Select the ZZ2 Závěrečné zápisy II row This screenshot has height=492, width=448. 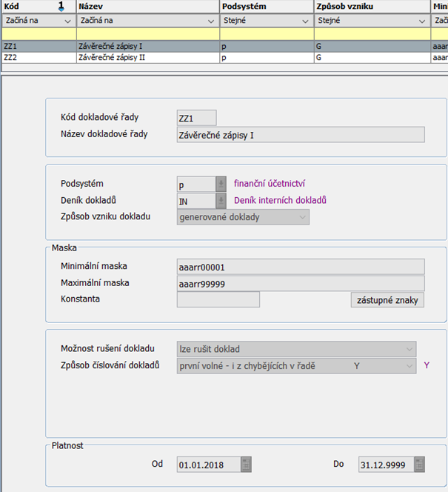click(x=111, y=57)
